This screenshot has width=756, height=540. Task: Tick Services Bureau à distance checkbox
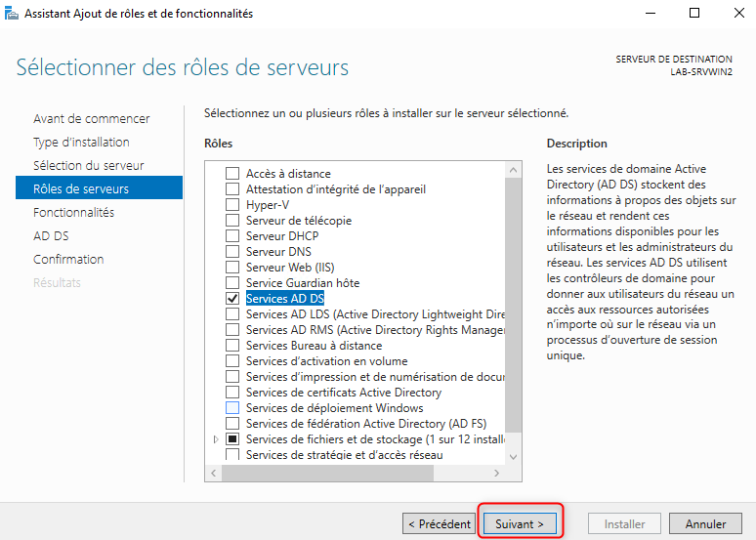tap(232, 346)
